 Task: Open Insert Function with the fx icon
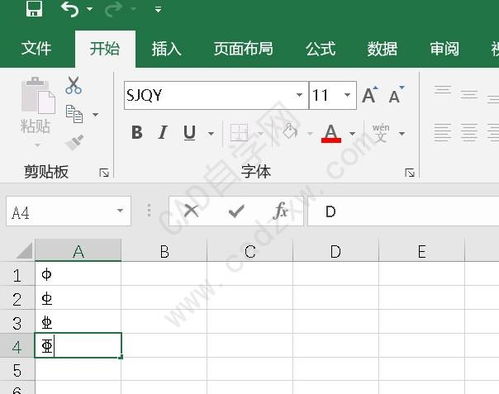tap(280, 211)
